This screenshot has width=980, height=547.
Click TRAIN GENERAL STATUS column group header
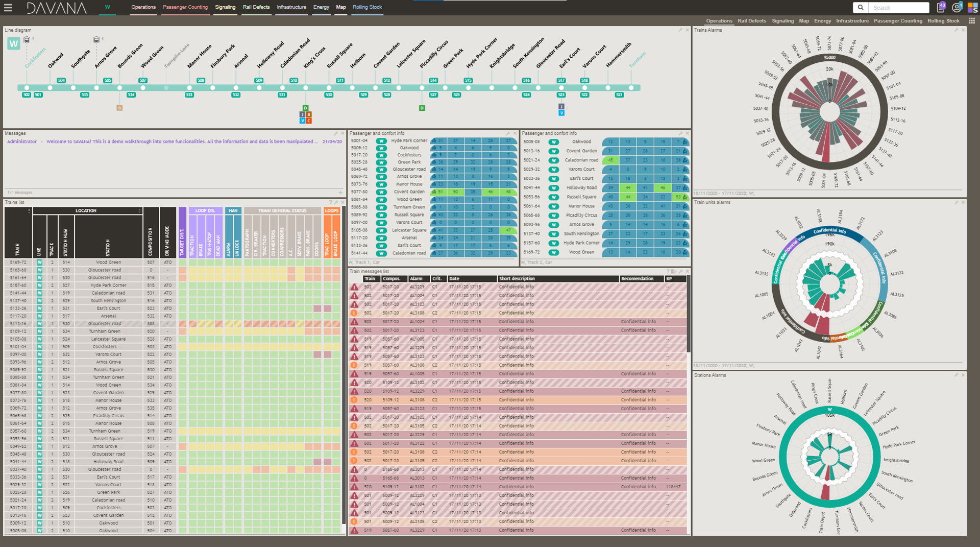(x=282, y=210)
